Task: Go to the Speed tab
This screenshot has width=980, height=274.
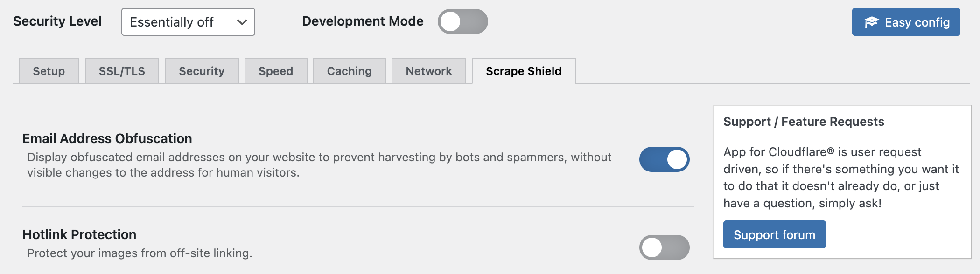Action: (x=276, y=71)
